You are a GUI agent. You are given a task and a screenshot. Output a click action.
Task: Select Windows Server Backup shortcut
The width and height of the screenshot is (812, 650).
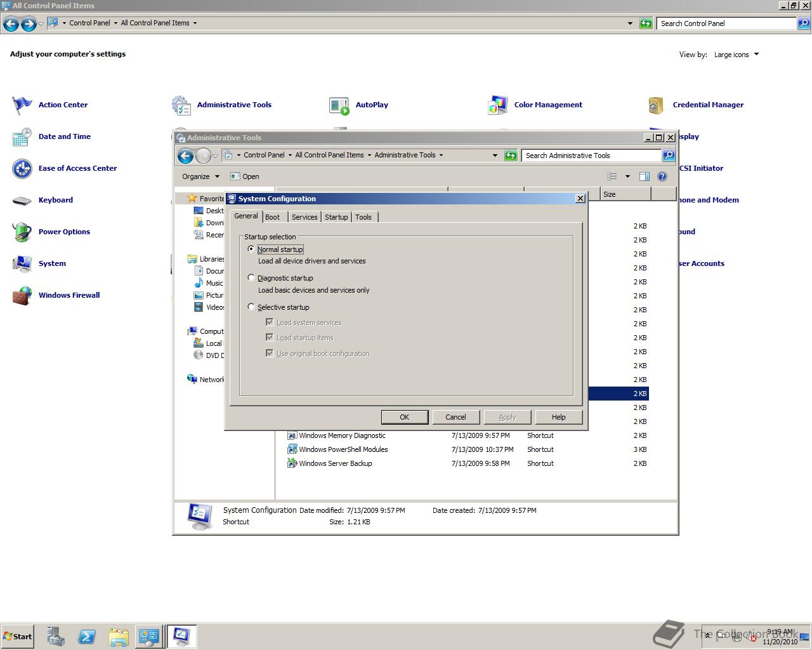[x=336, y=463]
